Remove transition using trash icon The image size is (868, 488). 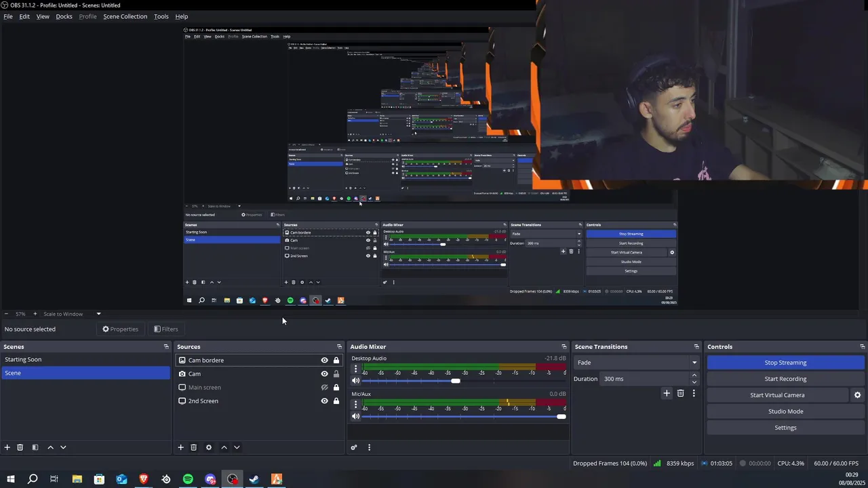click(x=681, y=393)
